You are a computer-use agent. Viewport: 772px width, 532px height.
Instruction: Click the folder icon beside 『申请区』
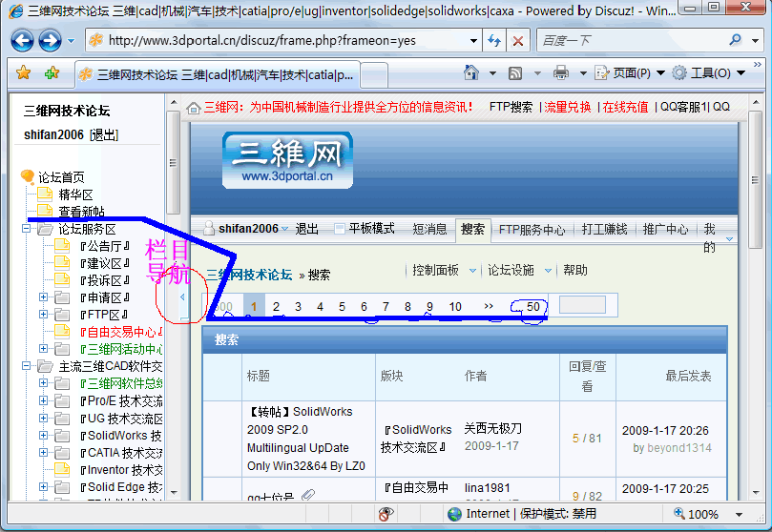click(62, 297)
